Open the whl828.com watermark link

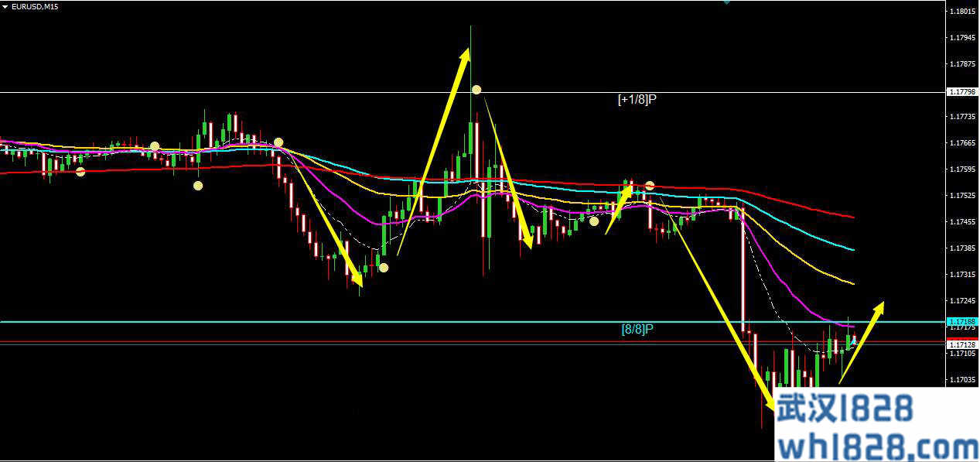(x=876, y=447)
